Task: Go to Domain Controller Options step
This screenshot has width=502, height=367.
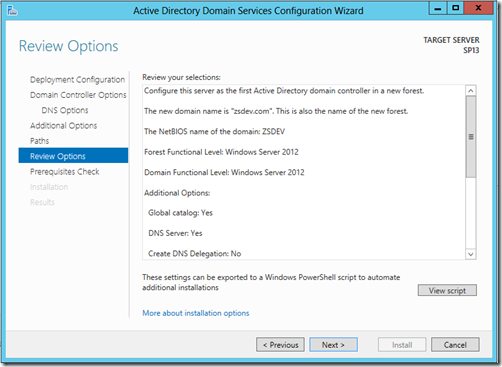Action: click(x=78, y=95)
